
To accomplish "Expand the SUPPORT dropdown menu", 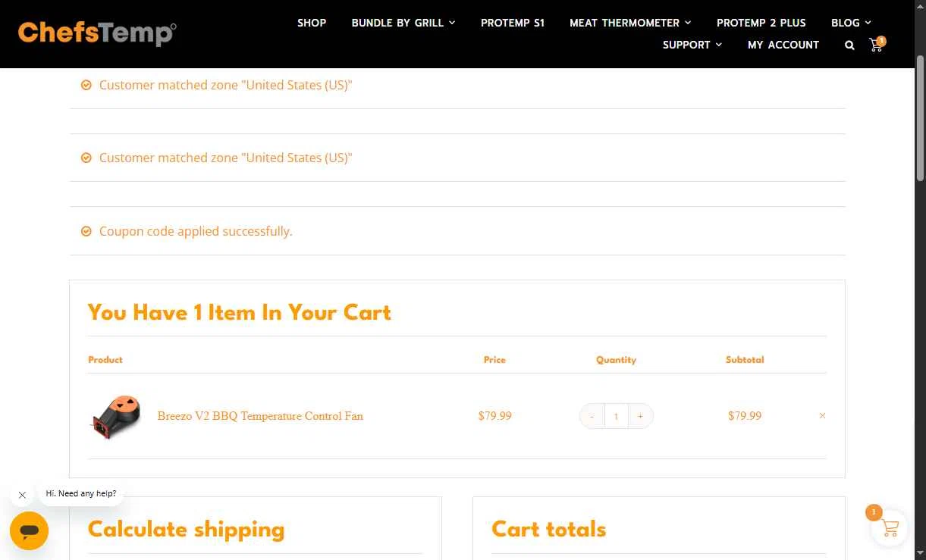I will pos(692,45).
